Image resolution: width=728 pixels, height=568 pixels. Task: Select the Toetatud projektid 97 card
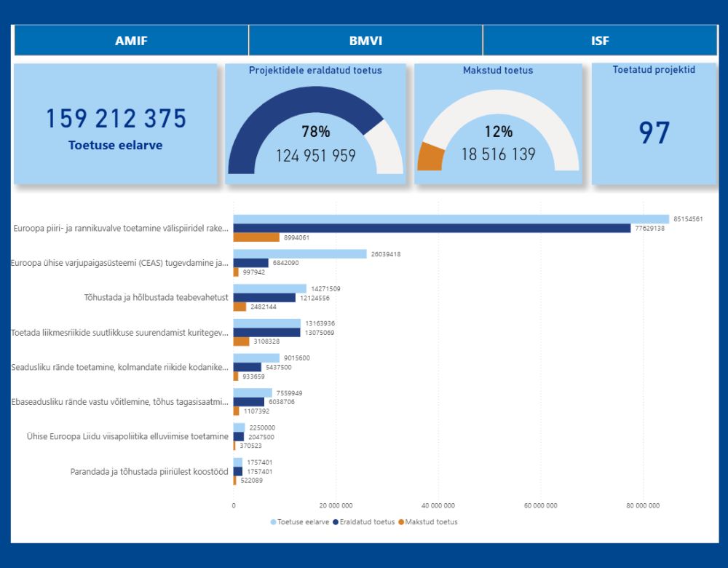pos(654,124)
